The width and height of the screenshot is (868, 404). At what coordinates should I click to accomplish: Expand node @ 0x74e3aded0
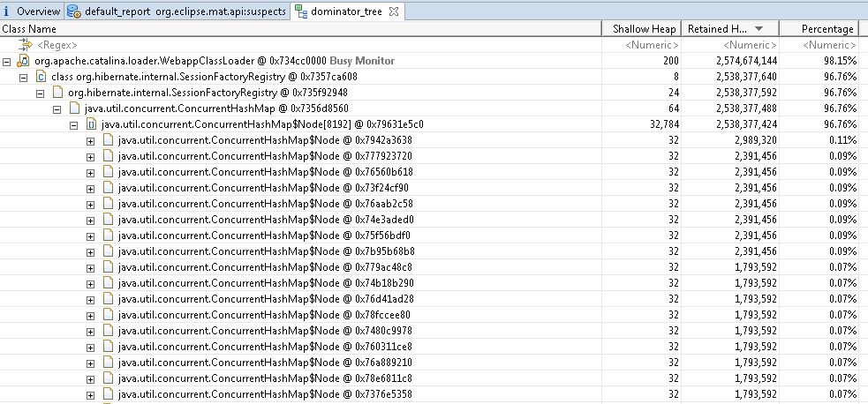click(90, 221)
